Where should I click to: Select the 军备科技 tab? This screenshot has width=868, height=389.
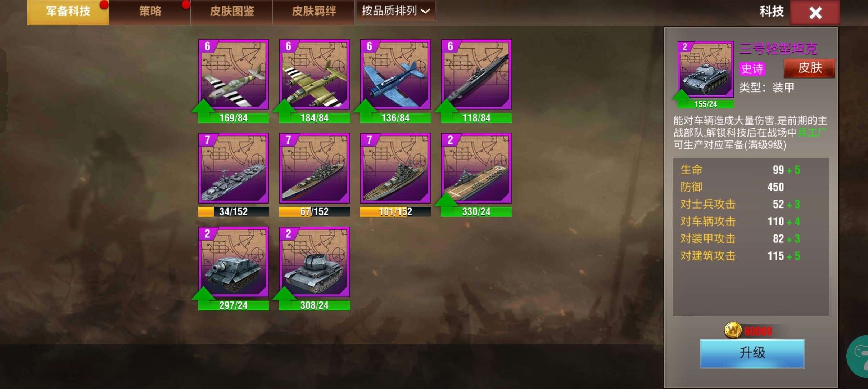(68, 12)
